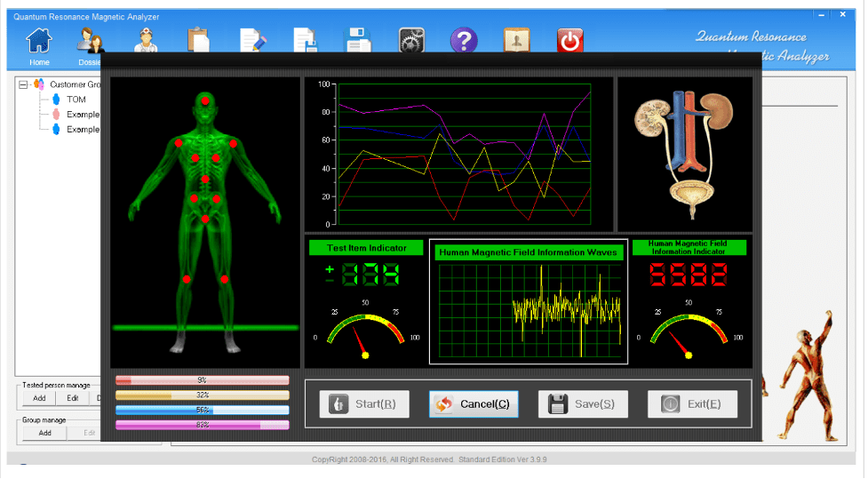The height and width of the screenshot is (479, 868).
Task: Click the brown contact book icon
Action: [x=516, y=40]
